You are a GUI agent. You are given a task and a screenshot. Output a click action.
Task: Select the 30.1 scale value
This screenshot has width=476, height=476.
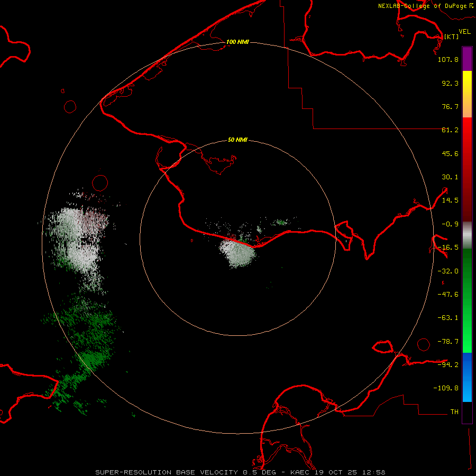pos(450,177)
